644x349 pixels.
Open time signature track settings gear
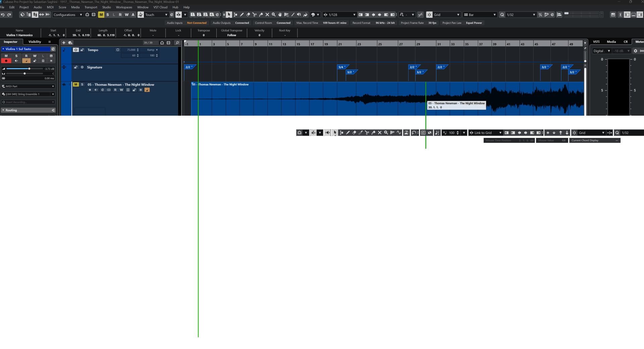[82, 67]
